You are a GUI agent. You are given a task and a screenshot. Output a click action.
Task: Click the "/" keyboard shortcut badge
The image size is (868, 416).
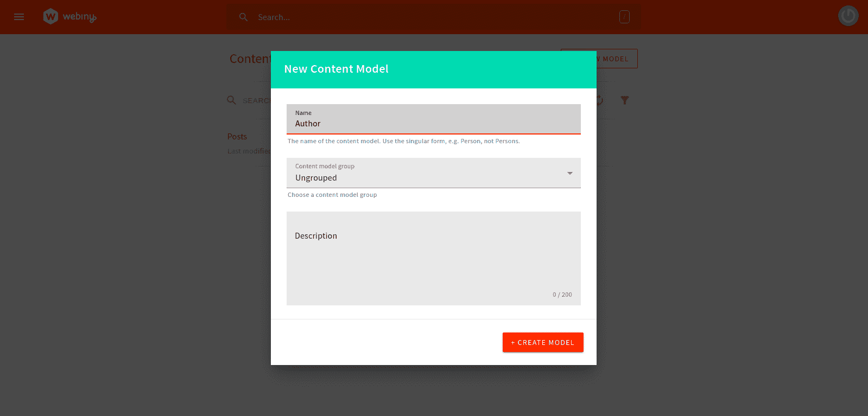point(624,17)
